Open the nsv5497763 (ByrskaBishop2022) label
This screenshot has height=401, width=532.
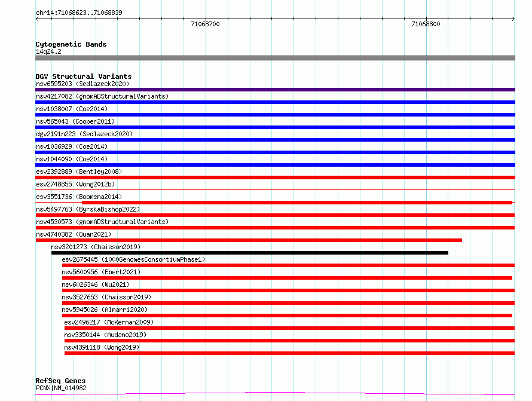point(88,209)
